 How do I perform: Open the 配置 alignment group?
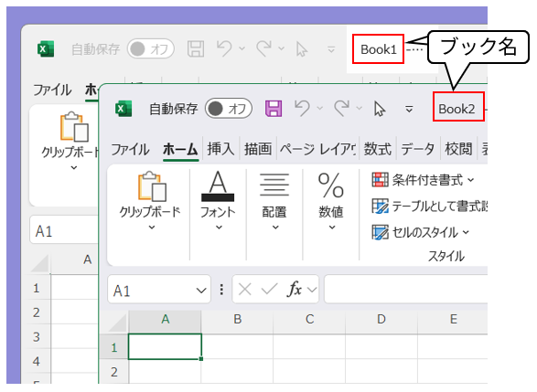[x=274, y=201]
